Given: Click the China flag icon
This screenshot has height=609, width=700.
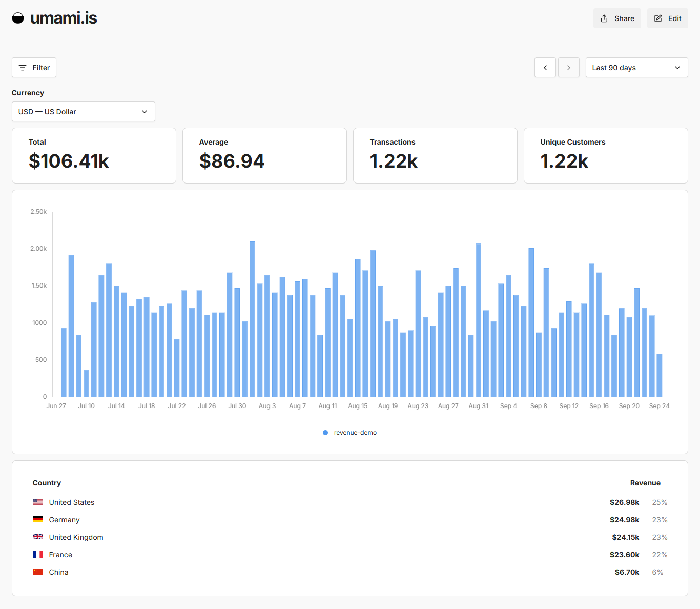Looking at the screenshot, I should tap(38, 572).
